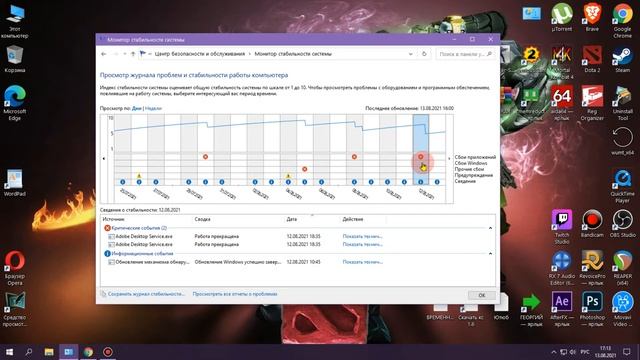Open QuickTime Player desktop icon
This screenshot has height=360, width=640.
coord(622,186)
